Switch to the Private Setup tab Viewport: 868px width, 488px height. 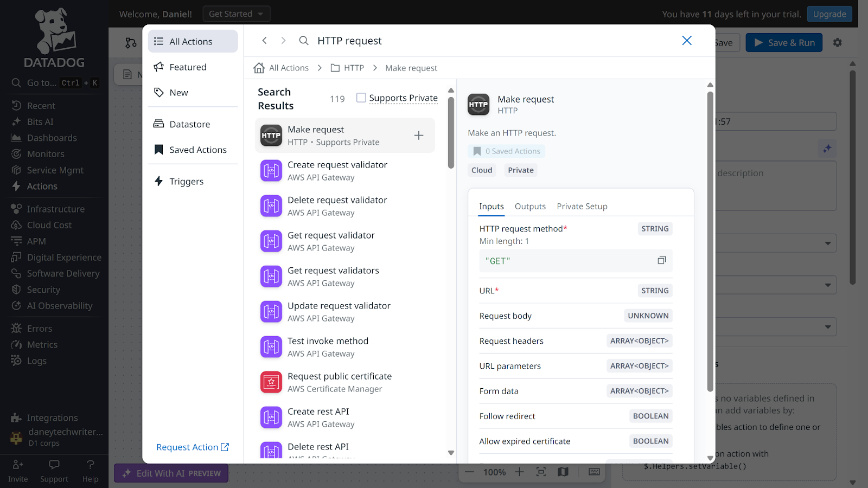582,207
